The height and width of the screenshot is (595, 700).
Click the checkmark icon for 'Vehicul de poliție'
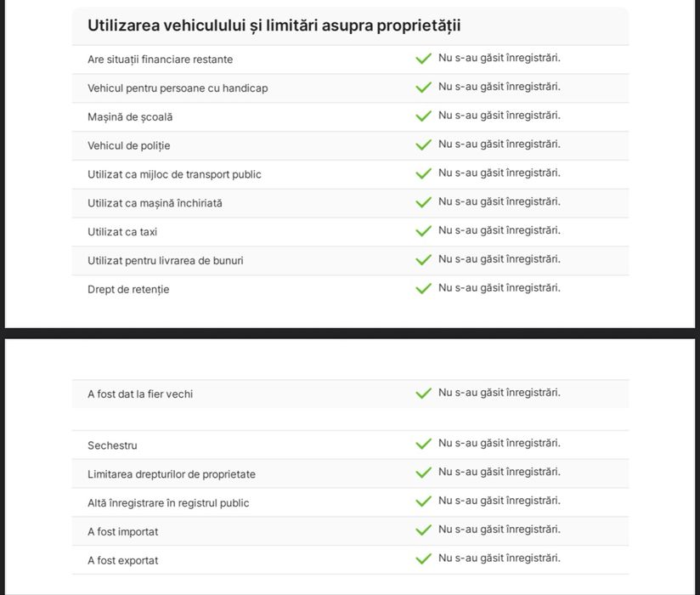click(x=423, y=145)
